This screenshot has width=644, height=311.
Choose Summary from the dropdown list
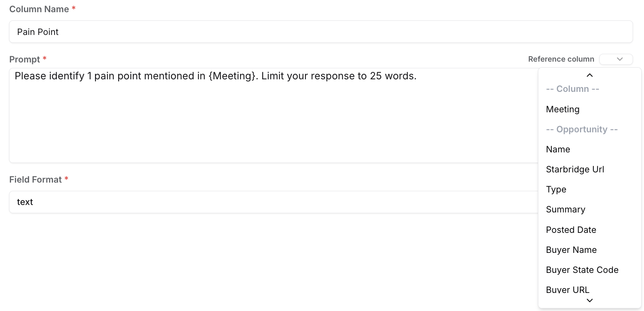[x=565, y=209]
